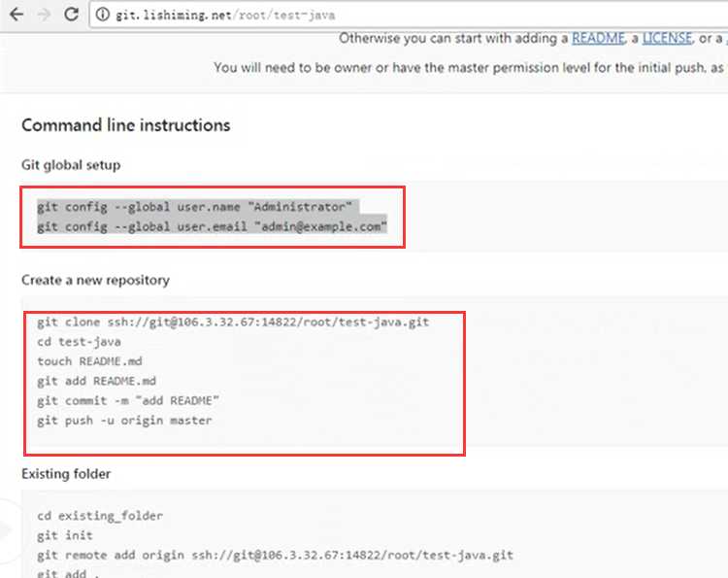Click the git clone ssh command line
The width and height of the screenshot is (728, 578).
(233, 322)
